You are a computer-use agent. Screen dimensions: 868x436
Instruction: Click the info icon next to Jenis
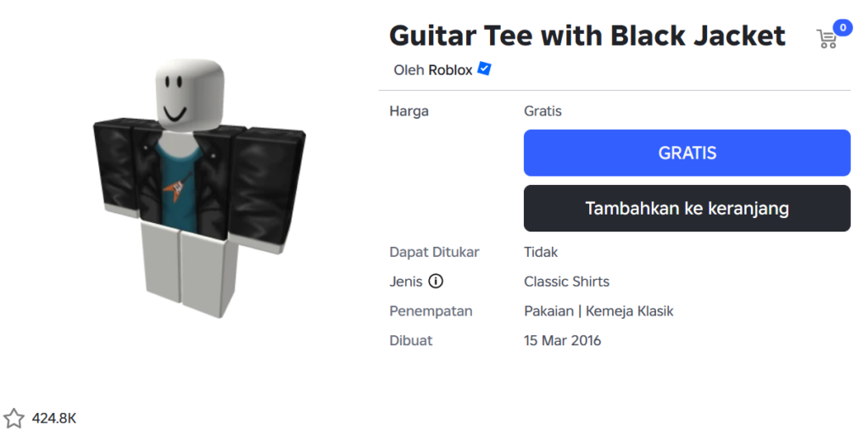[x=437, y=282]
